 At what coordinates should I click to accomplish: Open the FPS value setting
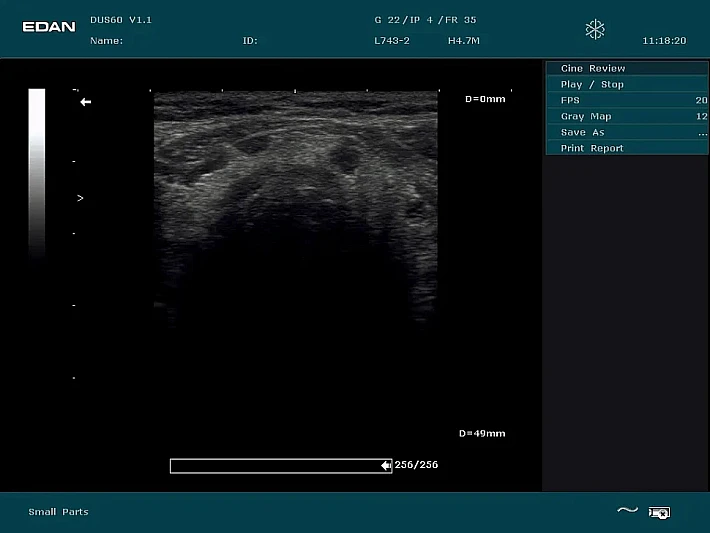626,101
